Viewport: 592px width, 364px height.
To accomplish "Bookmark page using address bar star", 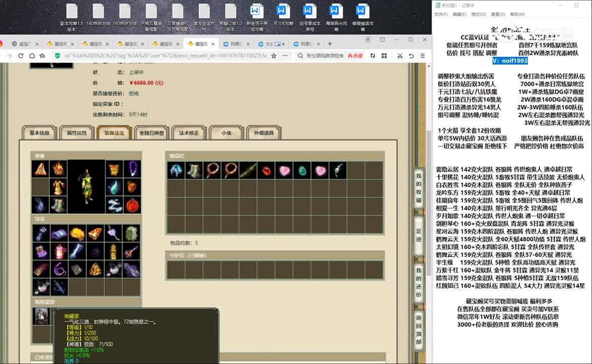I will click(x=274, y=56).
